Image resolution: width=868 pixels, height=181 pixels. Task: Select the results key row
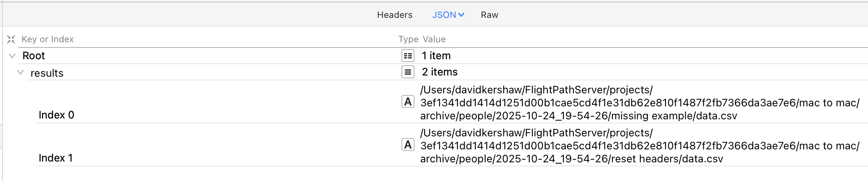[x=47, y=73]
